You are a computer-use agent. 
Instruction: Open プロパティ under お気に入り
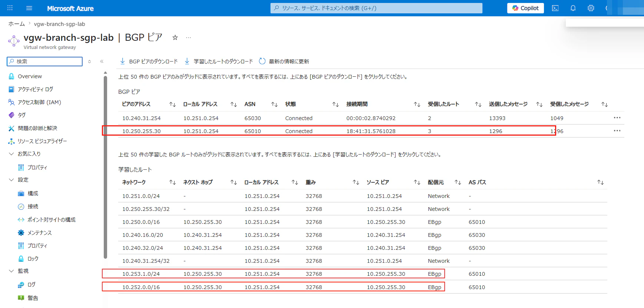click(37, 168)
